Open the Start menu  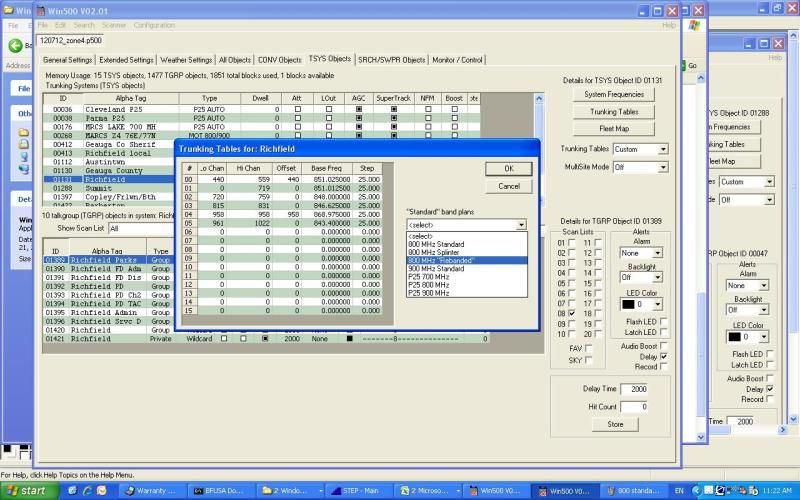(29, 491)
